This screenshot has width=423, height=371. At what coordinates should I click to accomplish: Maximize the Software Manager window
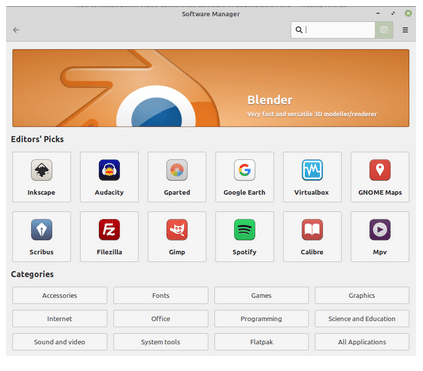[393, 13]
